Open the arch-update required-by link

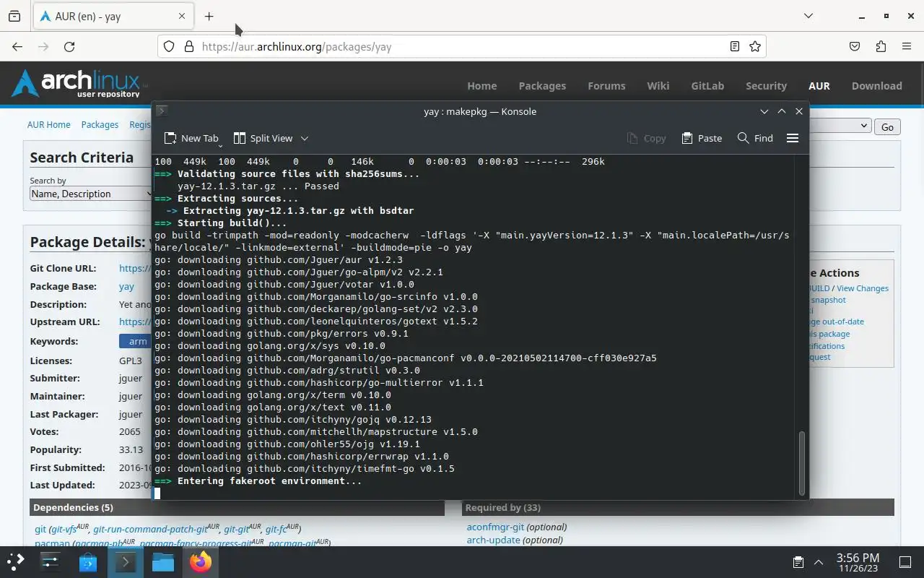tap(494, 540)
